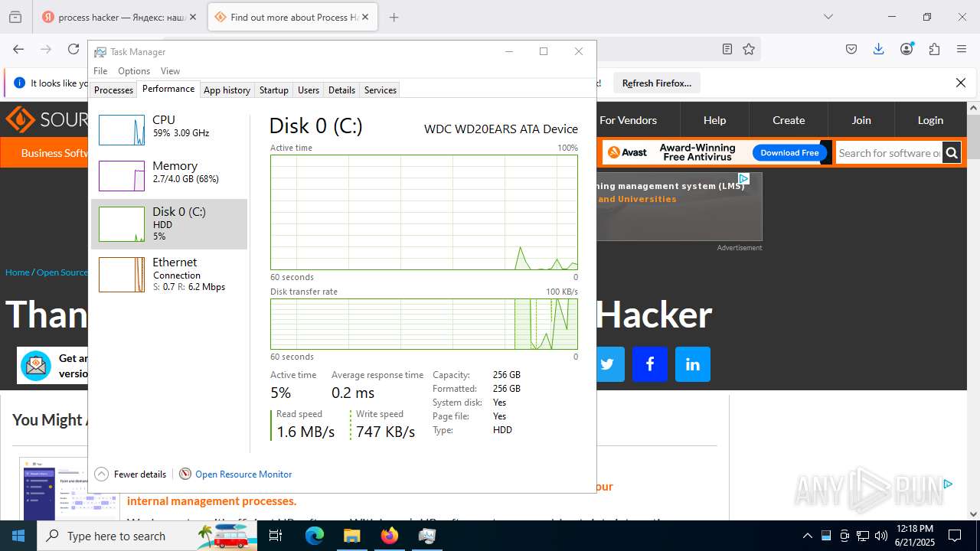Click the SourceForge search magnifier button
The height and width of the screenshot is (551, 980).
tap(952, 153)
